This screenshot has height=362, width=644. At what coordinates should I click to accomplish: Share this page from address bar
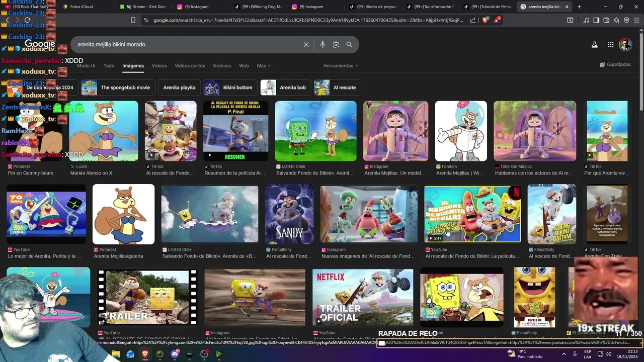point(473,20)
